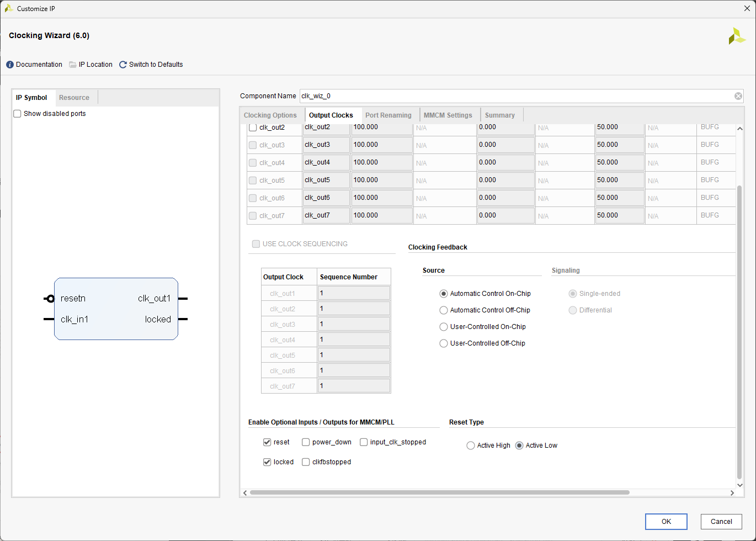Click the Reset Type section heading

[466, 422]
